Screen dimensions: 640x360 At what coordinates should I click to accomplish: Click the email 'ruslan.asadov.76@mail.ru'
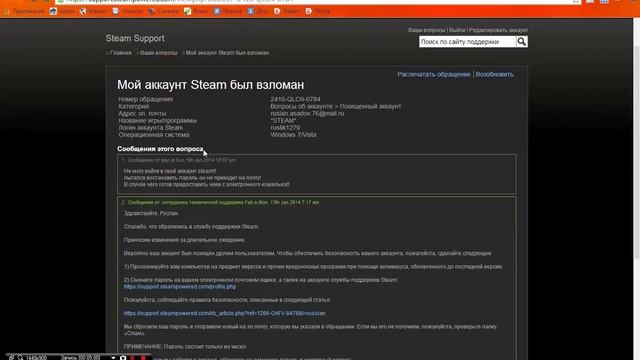[x=307, y=113]
